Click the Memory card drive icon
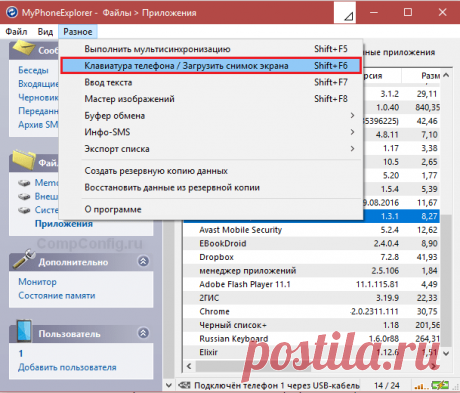 tap(24, 183)
